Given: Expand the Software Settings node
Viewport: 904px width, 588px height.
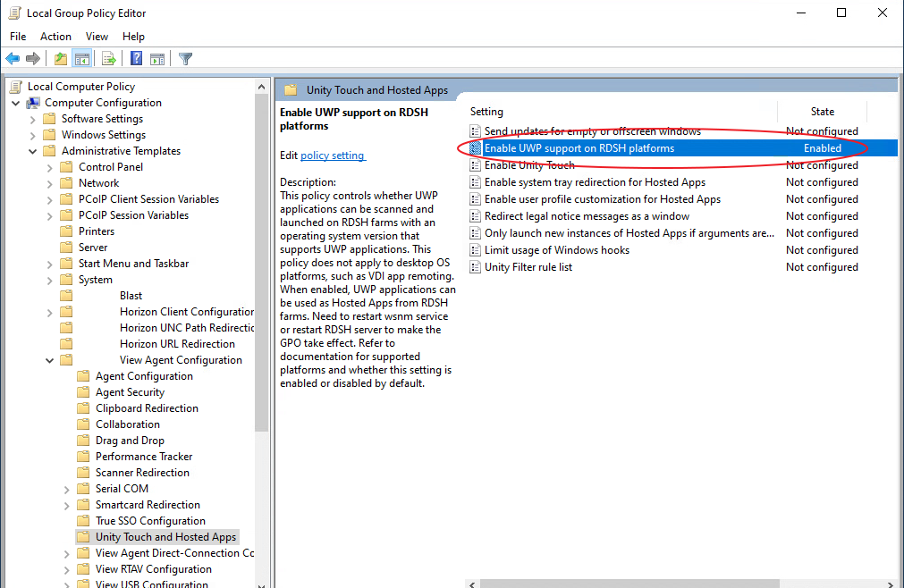Looking at the screenshot, I should (34, 119).
